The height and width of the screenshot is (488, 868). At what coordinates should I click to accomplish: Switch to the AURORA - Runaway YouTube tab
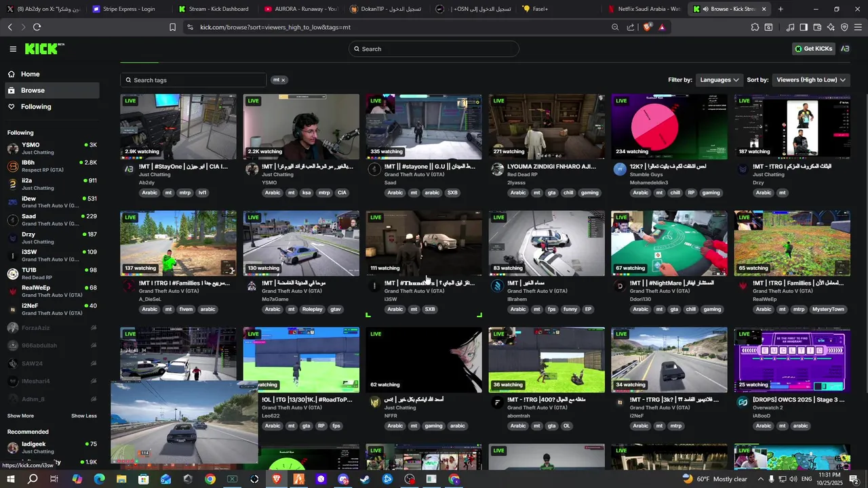(x=302, y=9)
